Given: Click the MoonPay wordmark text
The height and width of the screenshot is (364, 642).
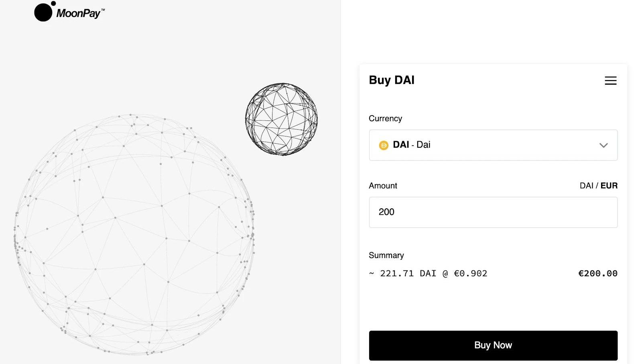Looking at the screenshot, I should (79, 13).
